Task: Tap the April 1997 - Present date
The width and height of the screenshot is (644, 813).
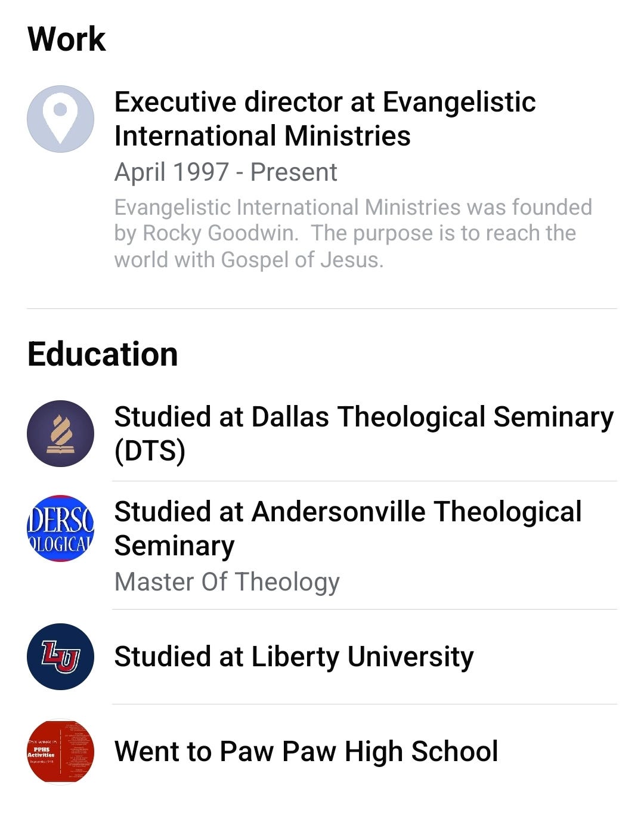Action: coord(225,172)
